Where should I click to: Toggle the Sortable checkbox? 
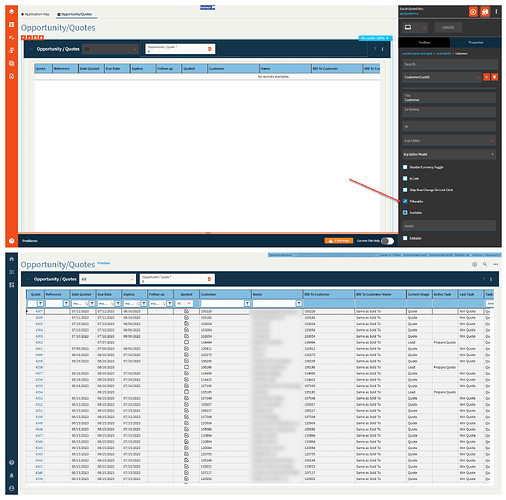[405, 212]
